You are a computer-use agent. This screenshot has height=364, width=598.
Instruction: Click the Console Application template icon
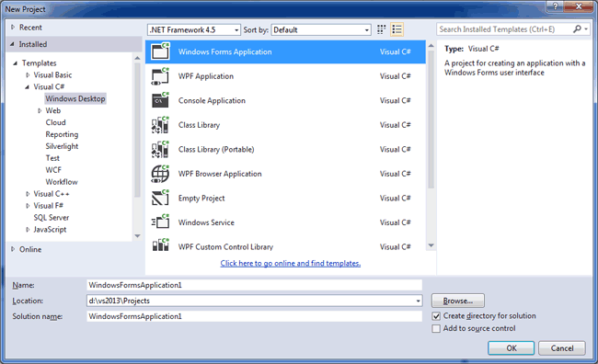(x=160, y=100)
